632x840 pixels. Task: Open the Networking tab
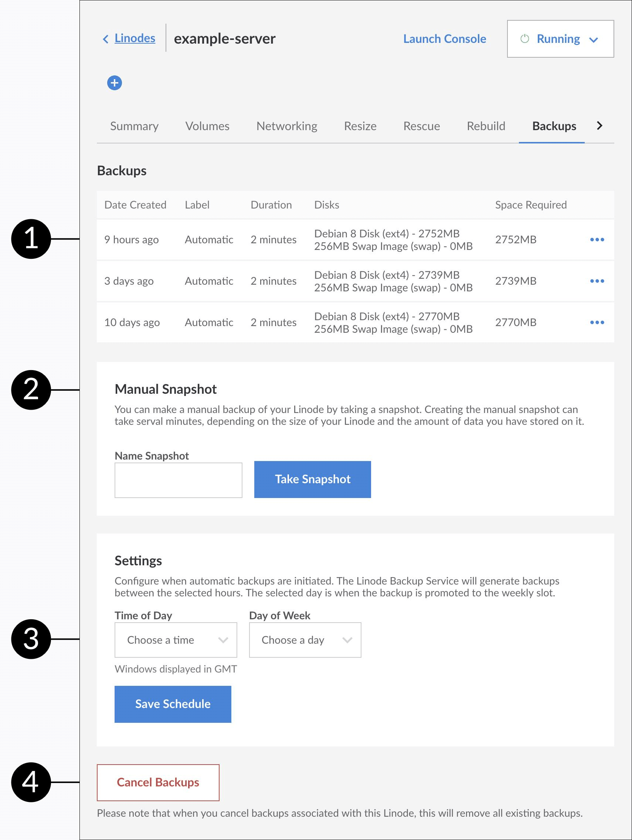pos(286,126)
